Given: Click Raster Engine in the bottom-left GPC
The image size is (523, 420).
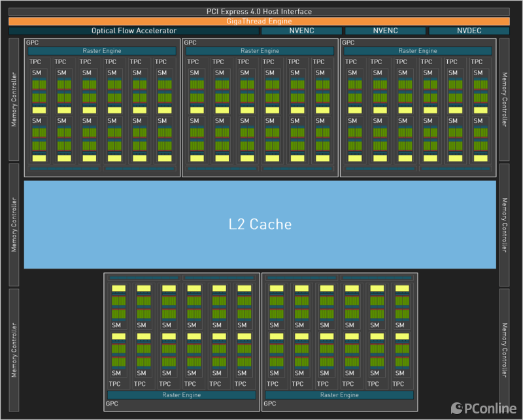Looking at the screenshot, I should (x=181, y=395).
